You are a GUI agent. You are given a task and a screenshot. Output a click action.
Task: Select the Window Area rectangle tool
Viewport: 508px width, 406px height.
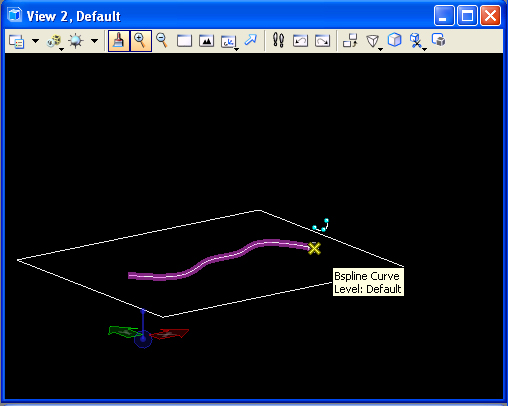tap(184, 41)
